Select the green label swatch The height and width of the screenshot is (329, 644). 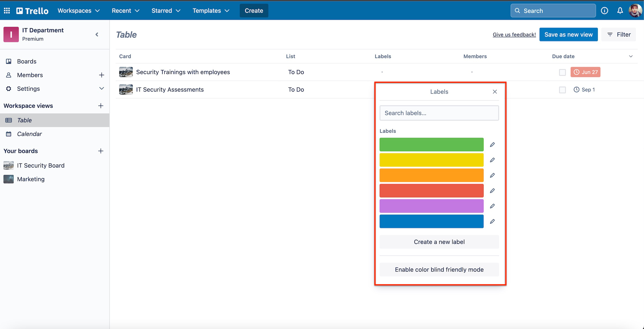[431, 145]
